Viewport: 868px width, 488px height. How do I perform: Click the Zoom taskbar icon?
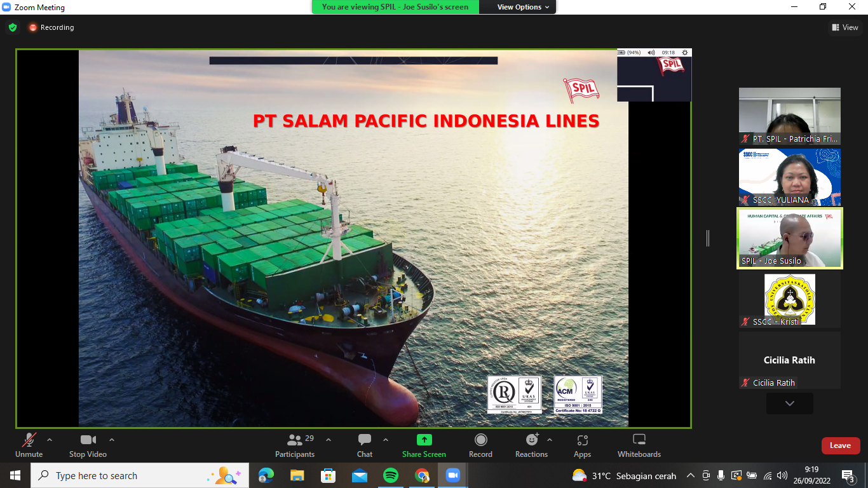(452, 475)
